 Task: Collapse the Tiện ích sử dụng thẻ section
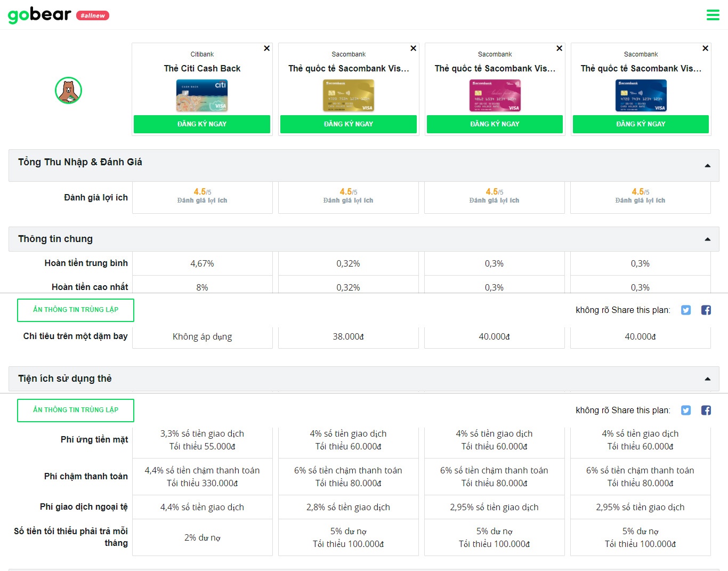coord(707,379)
